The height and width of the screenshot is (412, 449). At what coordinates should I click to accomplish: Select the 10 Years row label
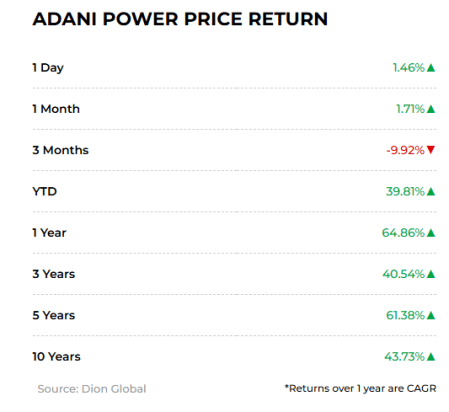point(56,357)
